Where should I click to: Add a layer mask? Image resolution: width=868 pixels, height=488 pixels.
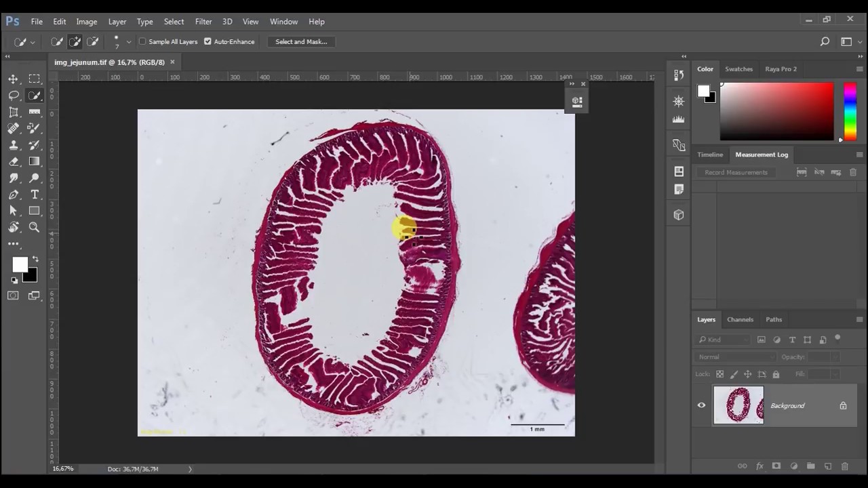[x=776, y=466]
